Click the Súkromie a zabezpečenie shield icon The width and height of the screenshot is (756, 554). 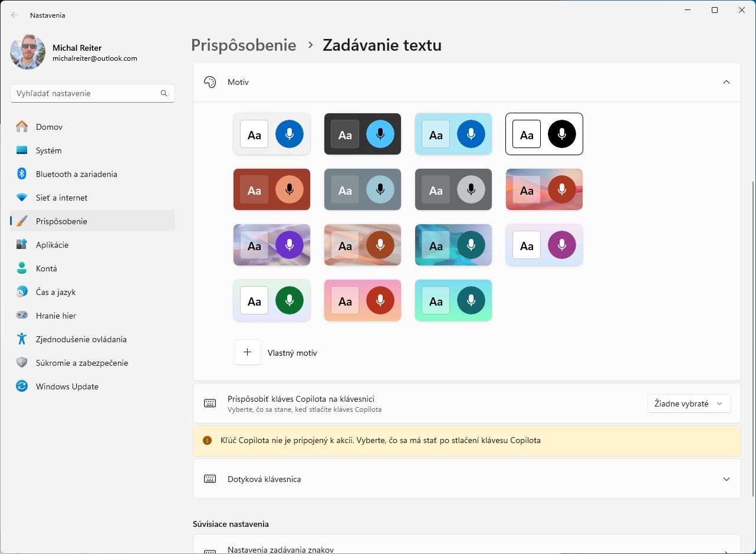(x=22, y=363)
